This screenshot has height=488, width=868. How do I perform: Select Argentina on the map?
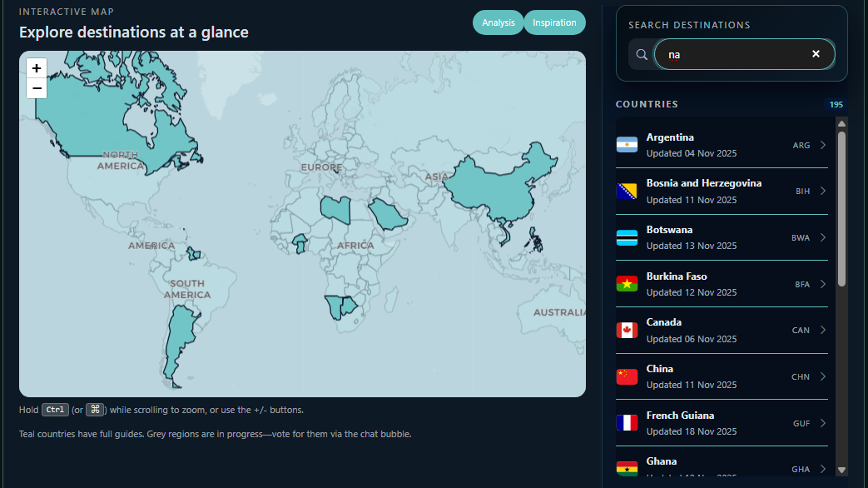(180, 338)
